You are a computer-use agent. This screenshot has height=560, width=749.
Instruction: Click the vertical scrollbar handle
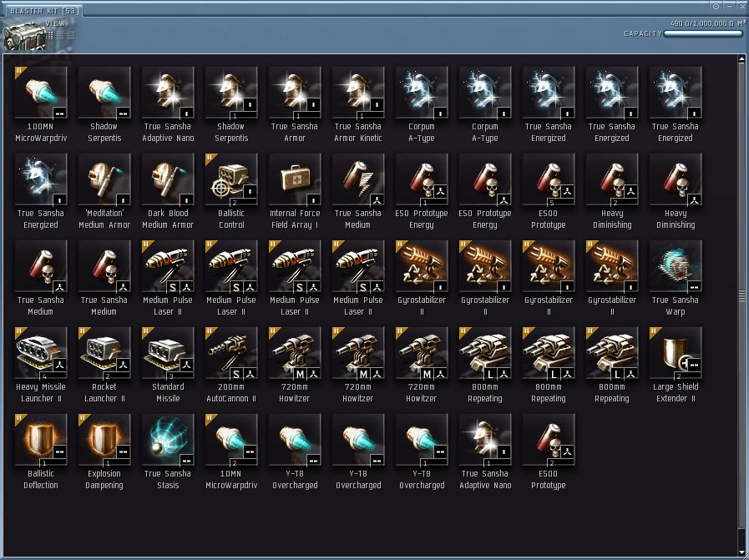[741, 296]
